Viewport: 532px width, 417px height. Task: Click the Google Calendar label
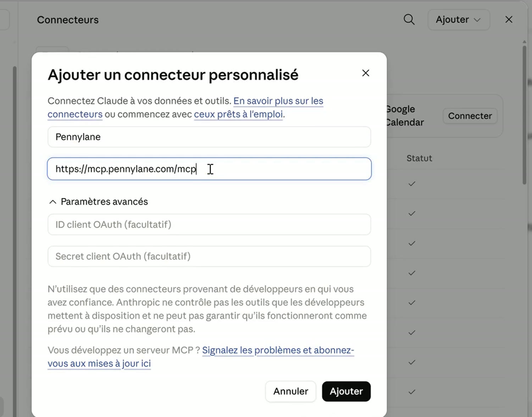pyautogui.click(x=405, y=116)
